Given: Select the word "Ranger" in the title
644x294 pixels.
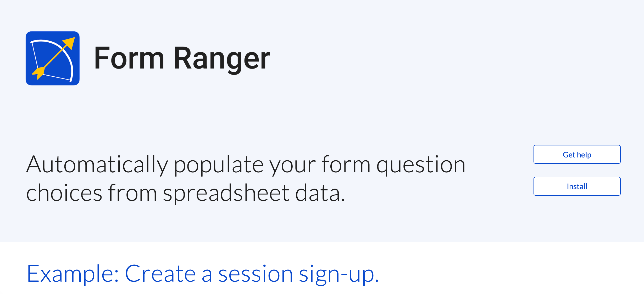Looking at the screenshot, I should [x=222, y=60].
